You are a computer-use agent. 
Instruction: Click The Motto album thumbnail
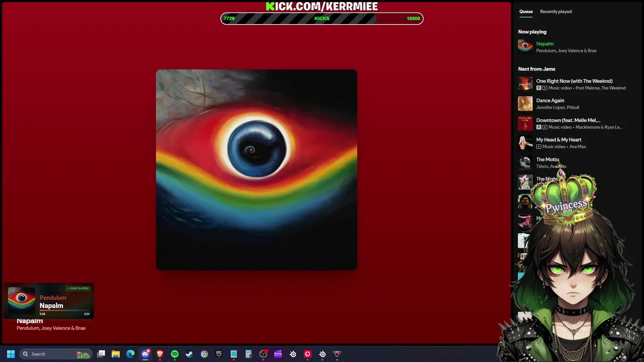[x=525, y=162]
